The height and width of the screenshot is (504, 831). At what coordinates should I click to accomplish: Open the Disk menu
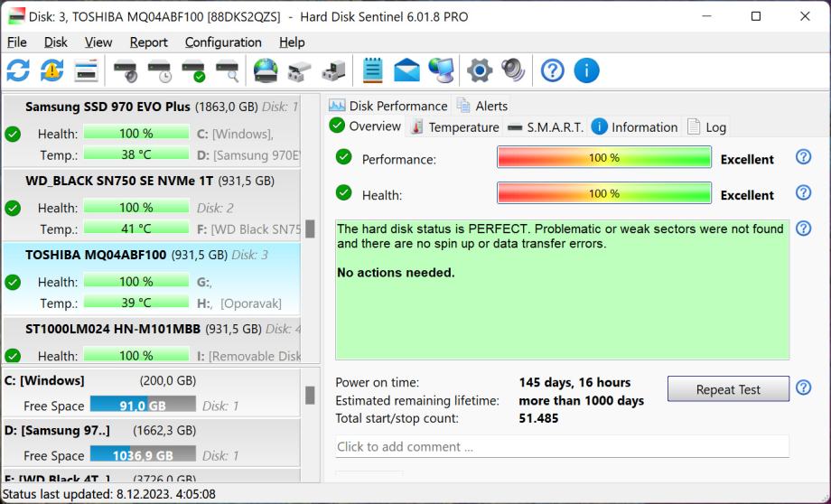pyautogui.click(x=56, y=42)
